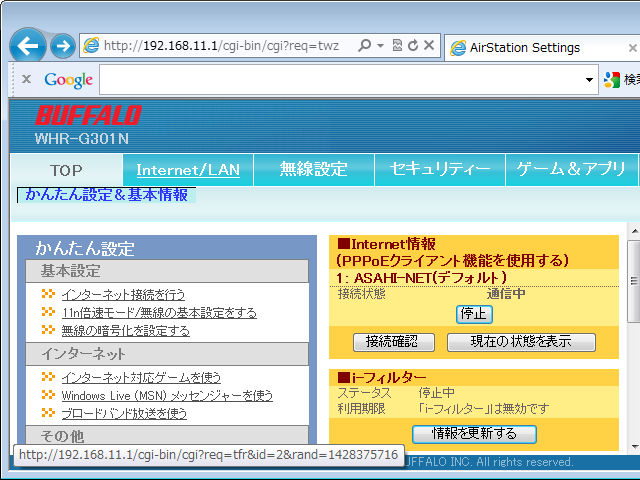
Task: Click the 停止 button to stop the connection
Action: (x=474, y=314)
